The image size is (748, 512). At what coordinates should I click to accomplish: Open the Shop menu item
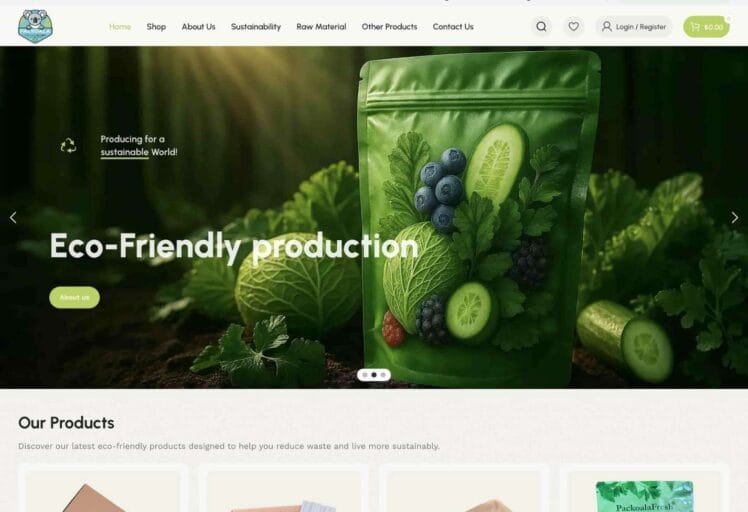[x=156, y=27]
